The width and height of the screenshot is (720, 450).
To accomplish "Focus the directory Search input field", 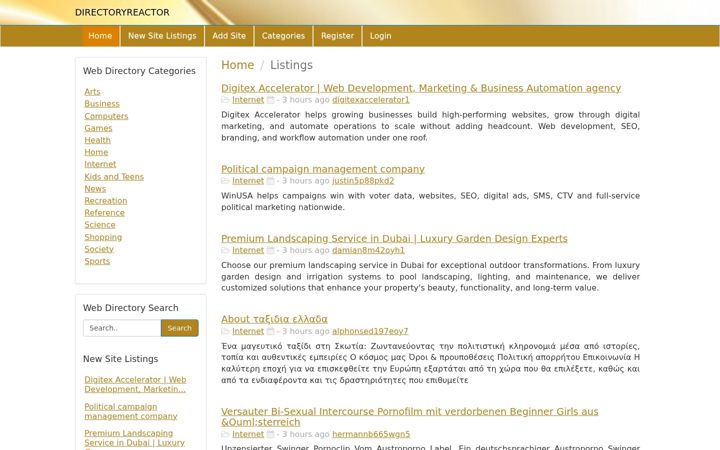I will point(122,328).
